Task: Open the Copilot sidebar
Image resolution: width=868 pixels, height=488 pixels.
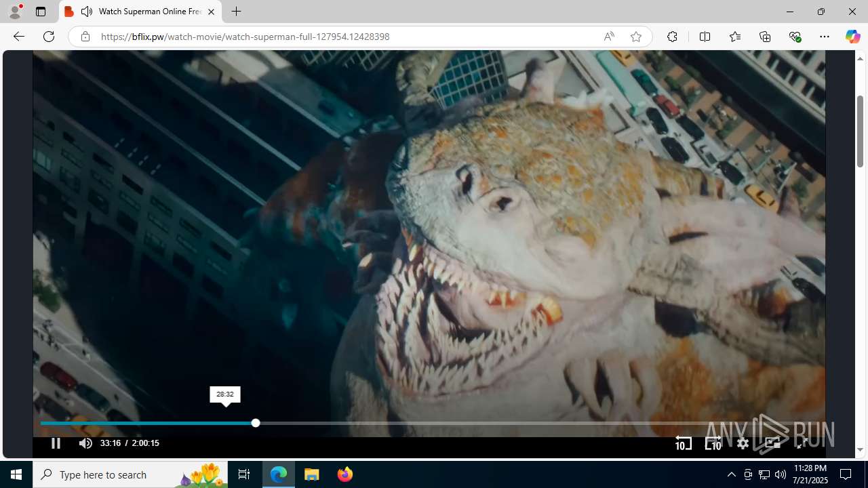Action: click(x=852, y=37)
